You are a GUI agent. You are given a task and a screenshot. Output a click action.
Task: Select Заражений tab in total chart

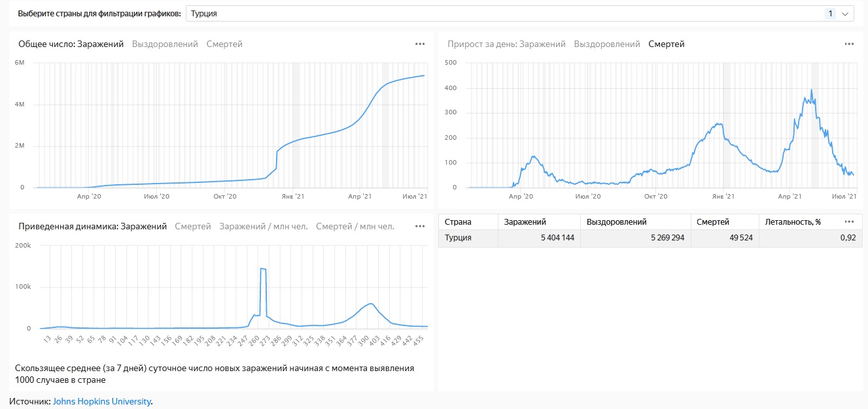coord(100,44)
